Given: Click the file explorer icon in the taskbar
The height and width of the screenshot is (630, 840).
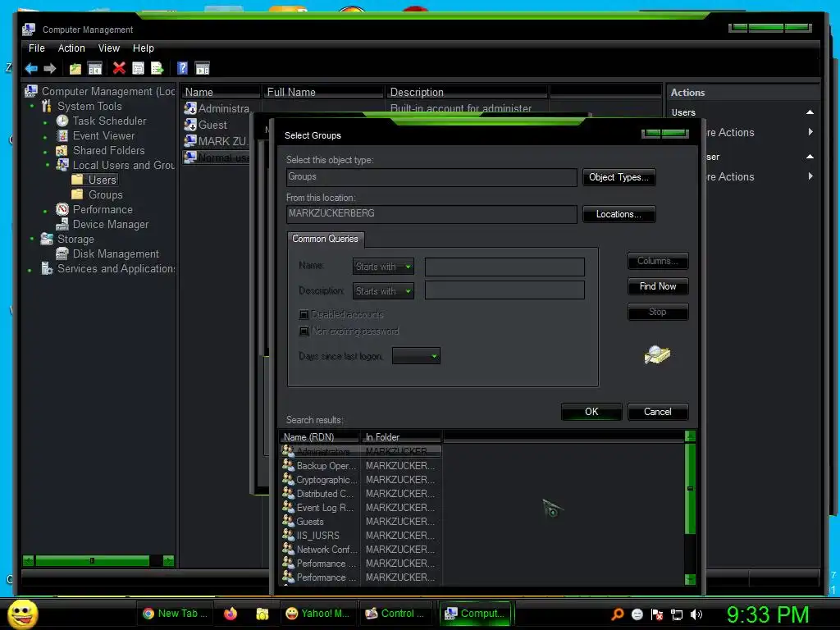Looking at the screenshot, I should click(262, 614).
